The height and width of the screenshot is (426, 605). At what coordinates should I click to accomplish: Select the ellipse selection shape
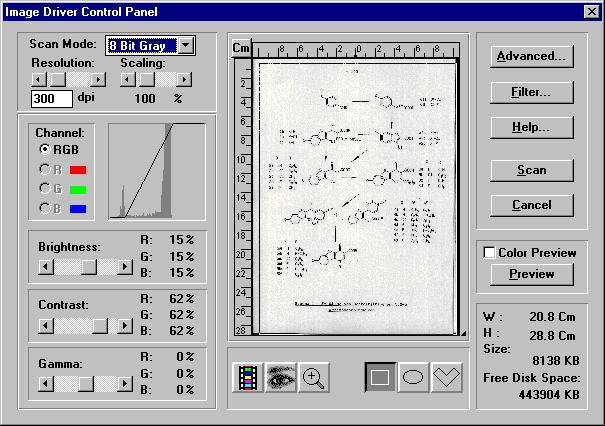click(x=413, y=377)
